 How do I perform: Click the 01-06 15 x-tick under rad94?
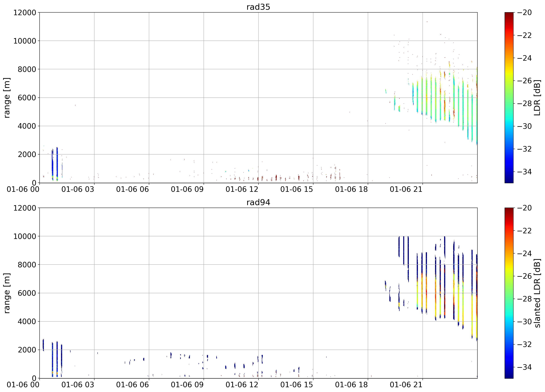coord(297,385)
